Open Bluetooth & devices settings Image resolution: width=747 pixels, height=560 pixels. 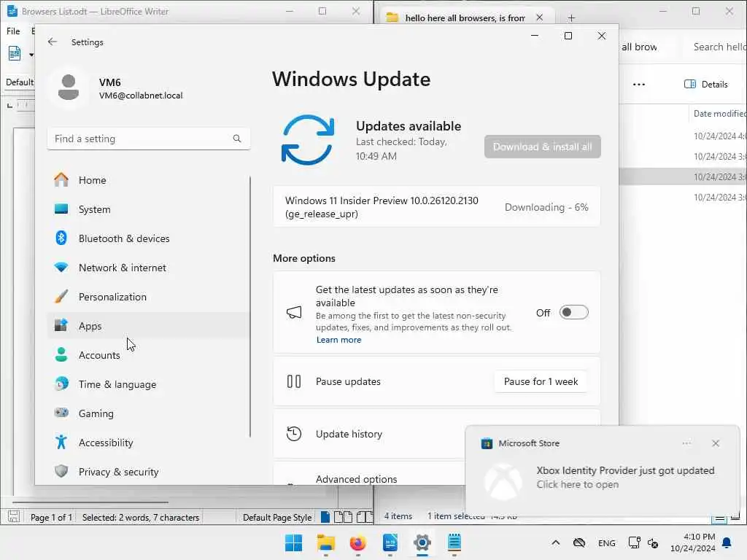[x=149, y=238]
